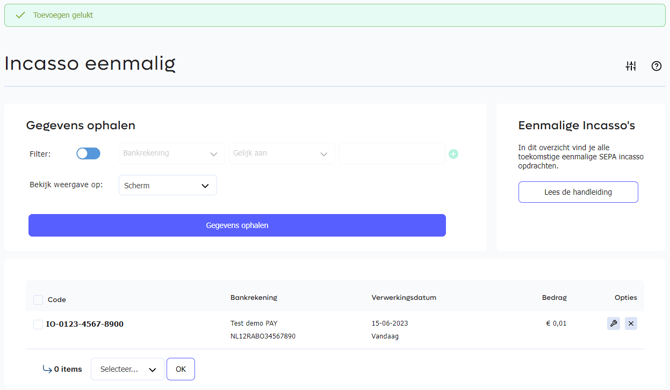Click the Incasso eenmalig page title
The image size is (670, 390).
90,64
